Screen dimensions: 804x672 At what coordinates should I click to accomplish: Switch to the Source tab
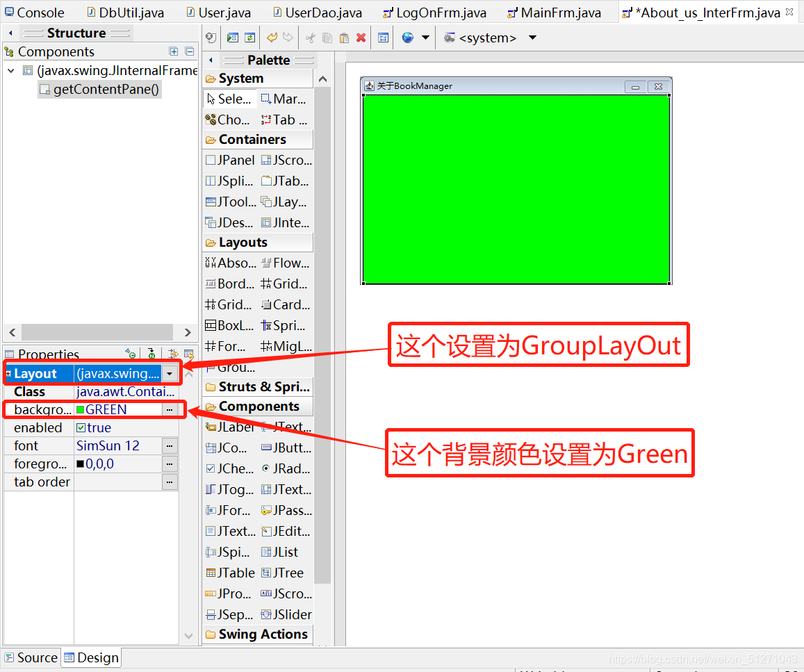click(x=31, y=657)
